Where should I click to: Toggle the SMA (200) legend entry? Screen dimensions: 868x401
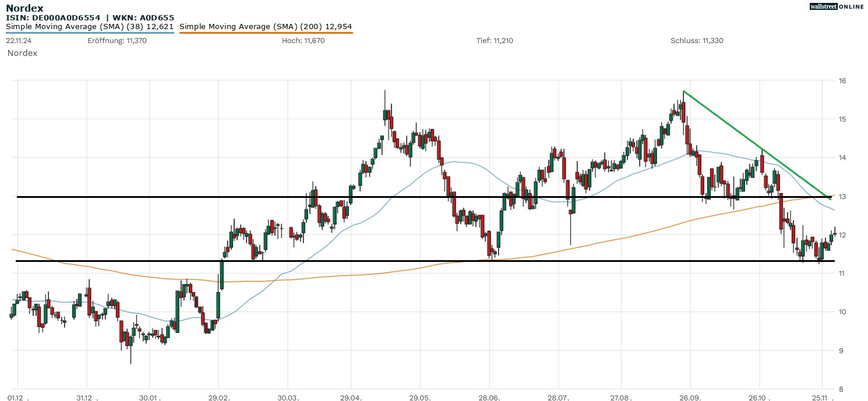(266, 27)
